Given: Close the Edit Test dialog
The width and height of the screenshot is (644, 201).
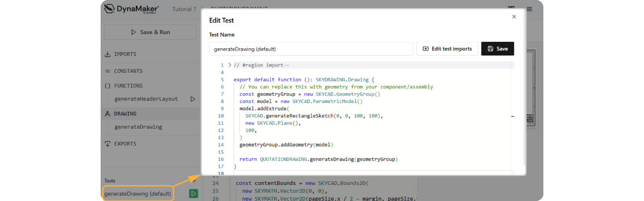Looking at the screenshot, I should 514,17.
